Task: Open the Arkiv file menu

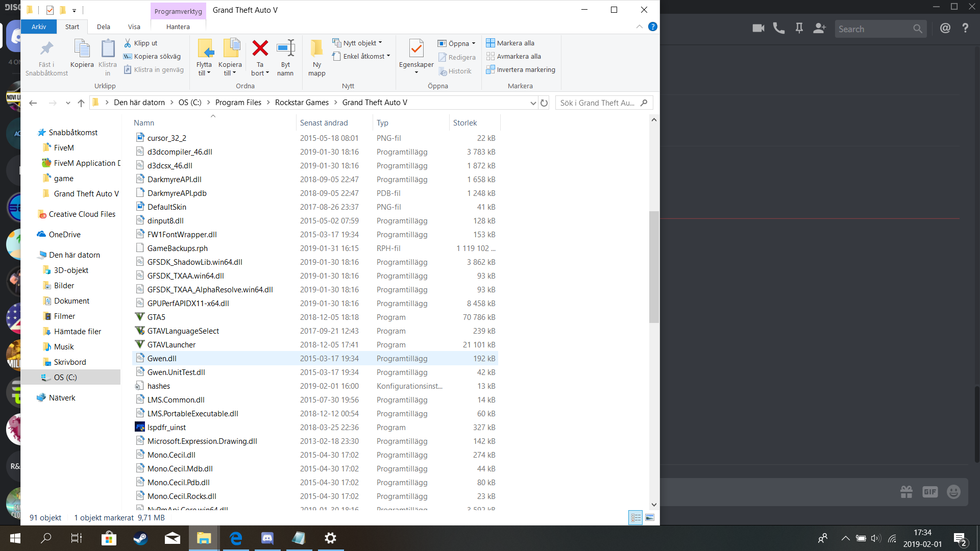Action: pos(39,27)
